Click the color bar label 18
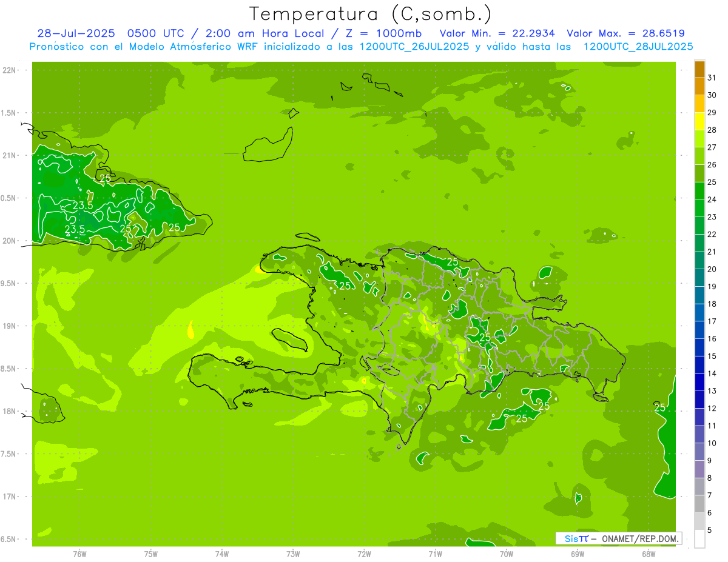728x562 pixels. pyautogui.click(x=712, y=304)
